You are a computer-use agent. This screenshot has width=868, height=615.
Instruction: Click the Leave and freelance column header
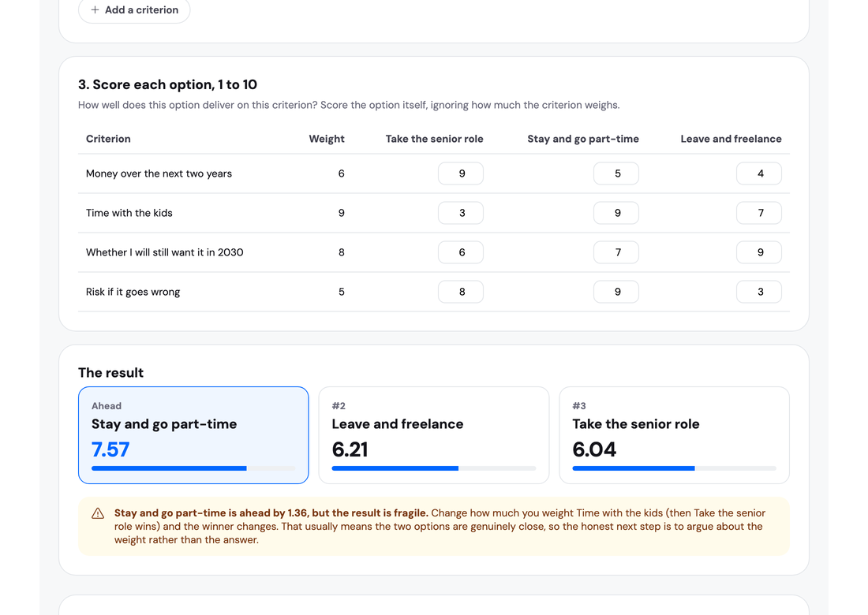pos(731,139)
